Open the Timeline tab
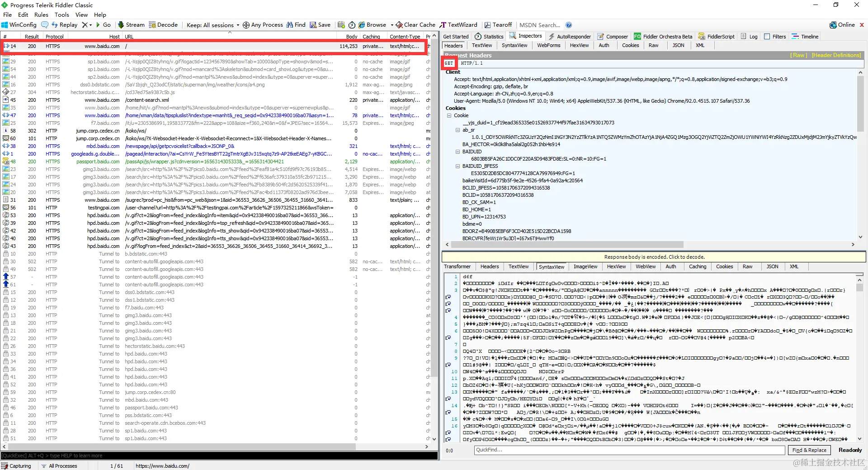 pos(805,37)
